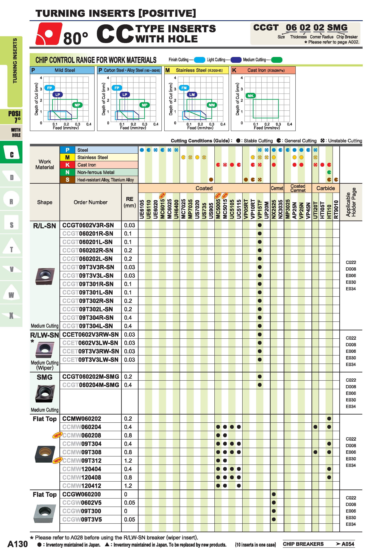This screenshot has height=555, width=392.
Task: Click the red Mitsubishi insert logo
Action: coord(49,34)
